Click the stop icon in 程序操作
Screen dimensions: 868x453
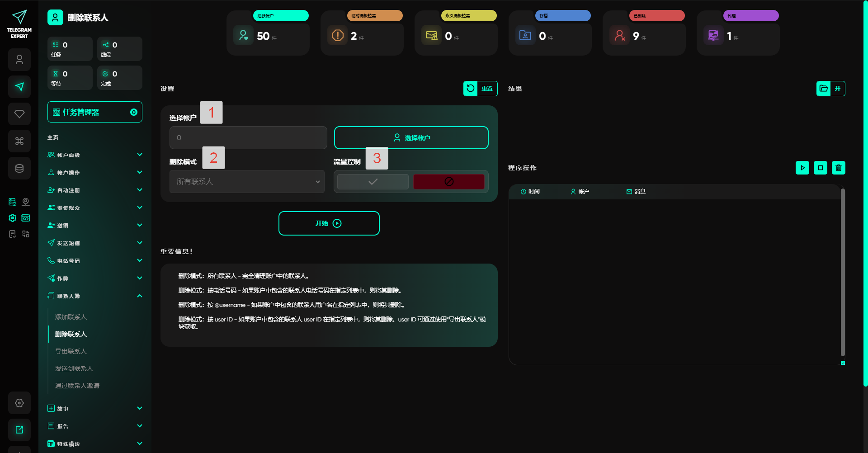coord(821,168)
